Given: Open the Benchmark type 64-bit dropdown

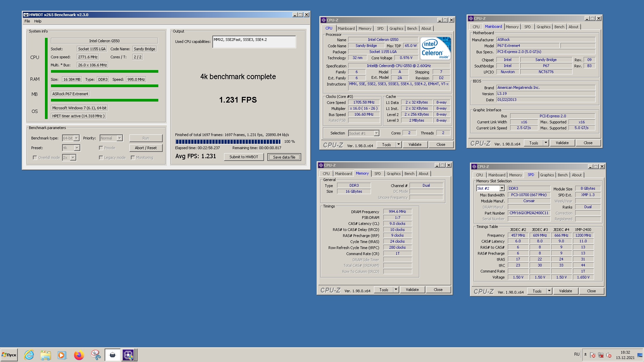Looking at the screenshot, I should [x=76, y=138].
